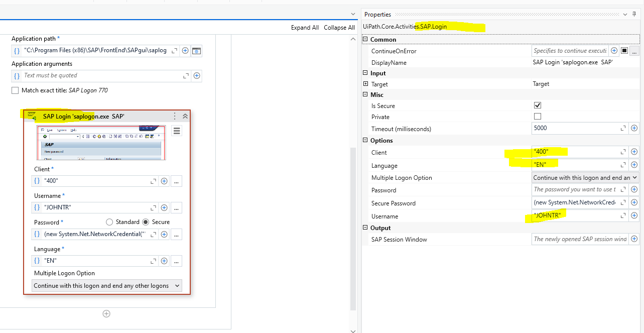Open Multiple Logon Option dropdown in Properties panel
The width and height of the screenshot is (644, 333).
(585, 178)
